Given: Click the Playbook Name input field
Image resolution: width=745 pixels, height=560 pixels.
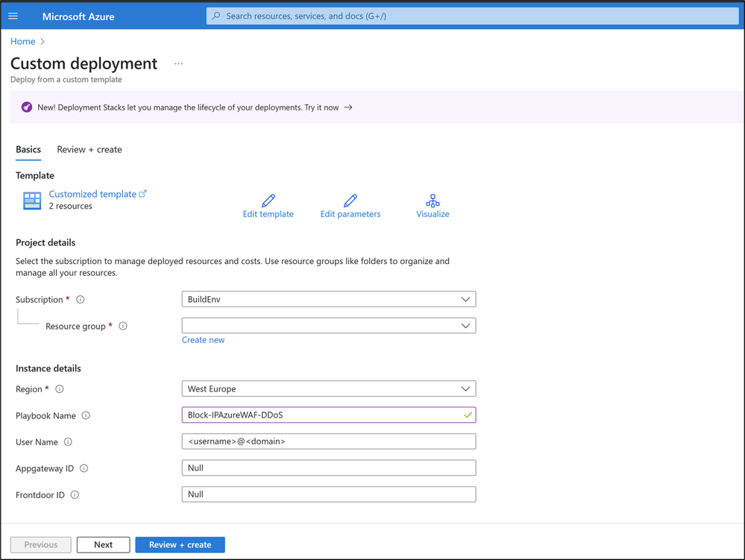Looking at the screenshot, I should pos(329,415).
